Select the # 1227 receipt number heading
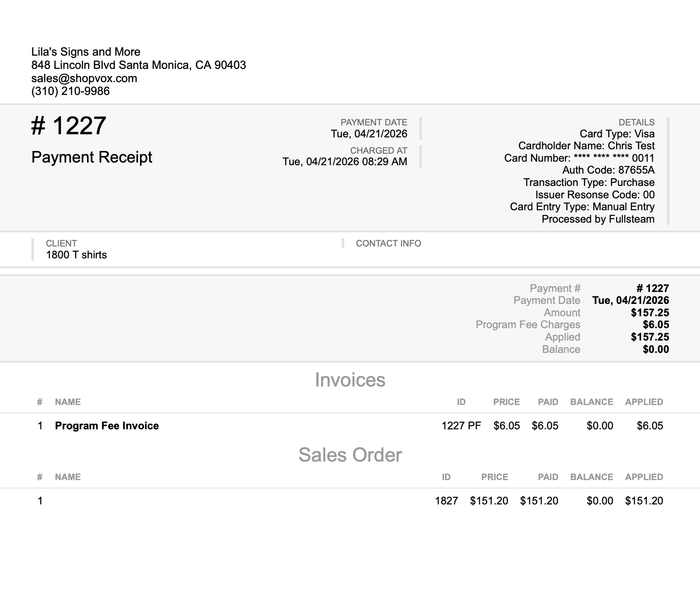This screenshot has width=700, height=606. tap(68, 125)
